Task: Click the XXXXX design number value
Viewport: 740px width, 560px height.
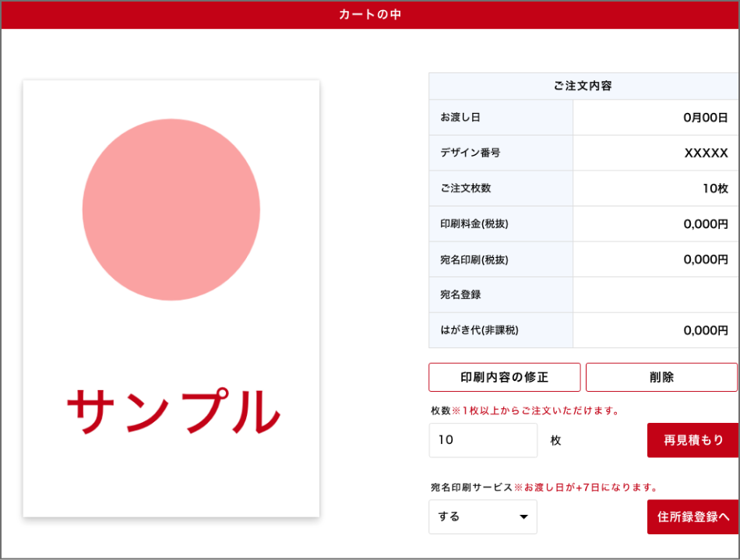Action: (x=706, y=153)
